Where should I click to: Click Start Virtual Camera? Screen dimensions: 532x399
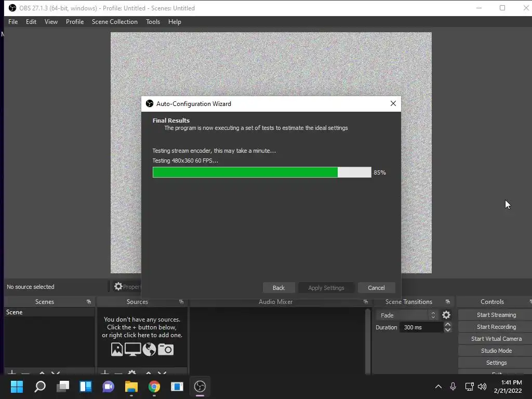pos(496,339)
